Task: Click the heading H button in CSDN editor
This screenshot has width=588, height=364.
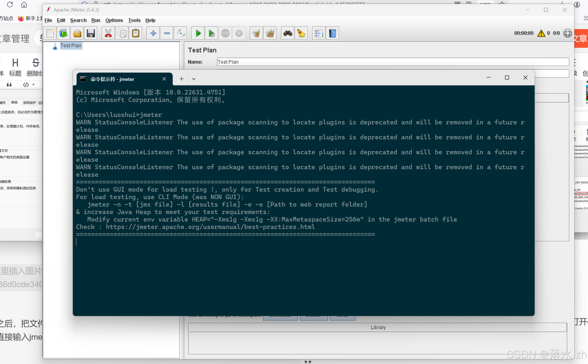Action: [x=15, y=68]
